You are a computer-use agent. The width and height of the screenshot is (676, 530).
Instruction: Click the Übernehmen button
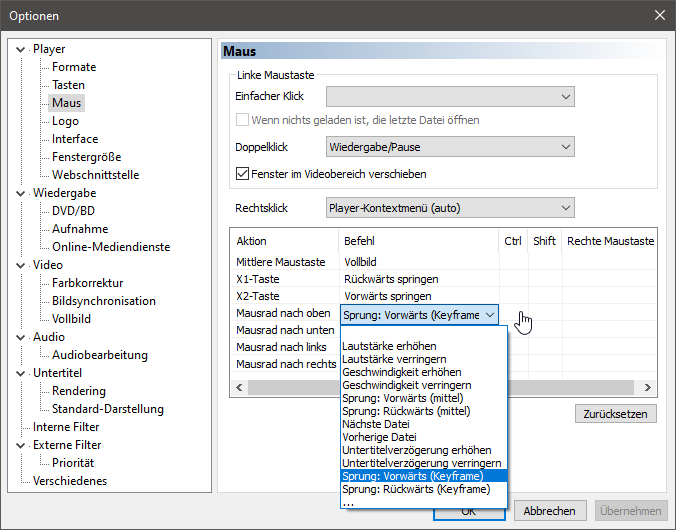(630, 511)
